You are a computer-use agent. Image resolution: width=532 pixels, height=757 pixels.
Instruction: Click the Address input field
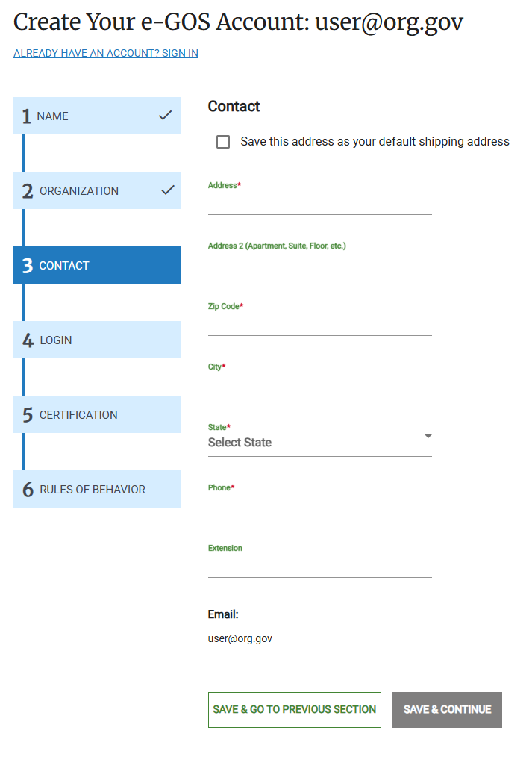(x=319, y=208)
